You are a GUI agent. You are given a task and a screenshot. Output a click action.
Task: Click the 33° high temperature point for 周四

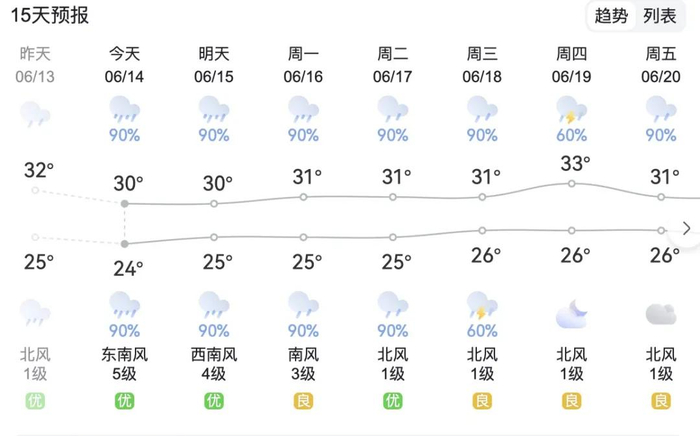[571, 183]
